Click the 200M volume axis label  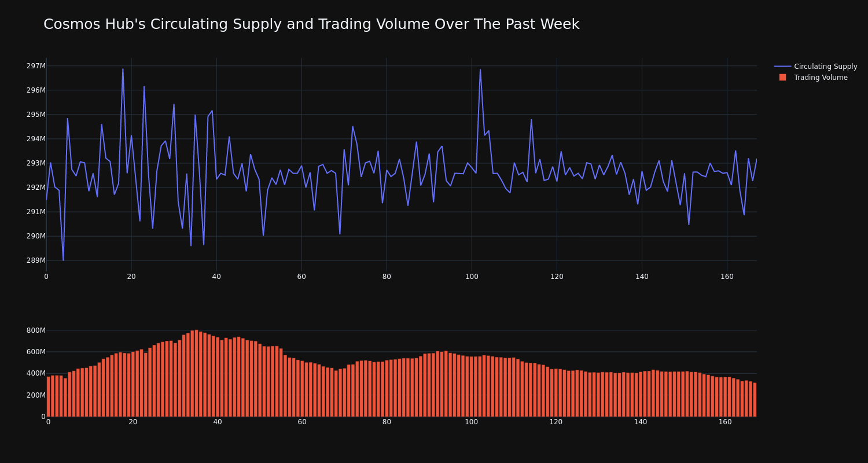pyautogui.click(x=36, y=395)
